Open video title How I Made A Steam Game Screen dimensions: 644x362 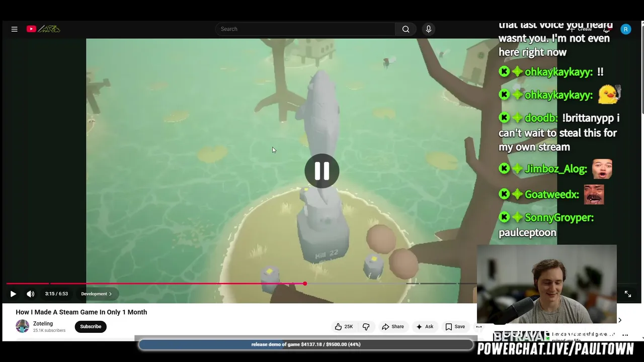point(82,312)
